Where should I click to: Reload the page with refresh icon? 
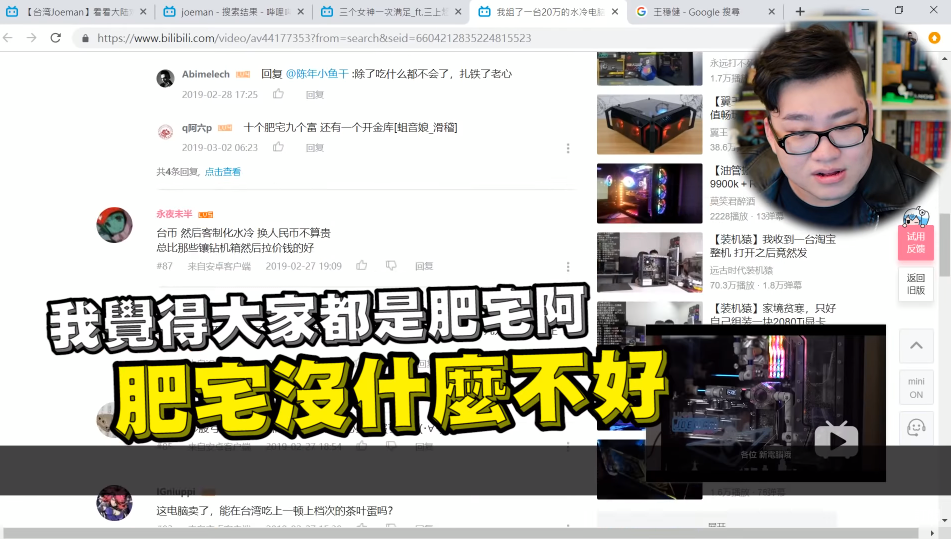click(x=54, y=38)
